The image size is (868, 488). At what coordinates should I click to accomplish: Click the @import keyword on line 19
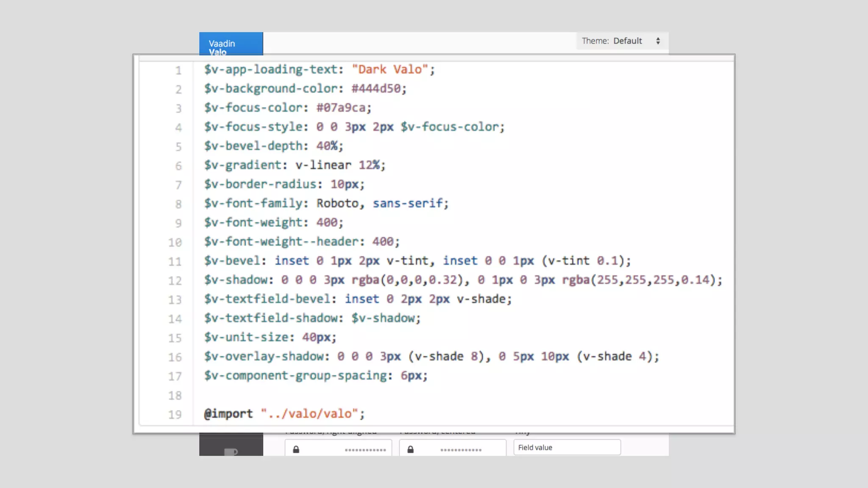tap(228, 414)
